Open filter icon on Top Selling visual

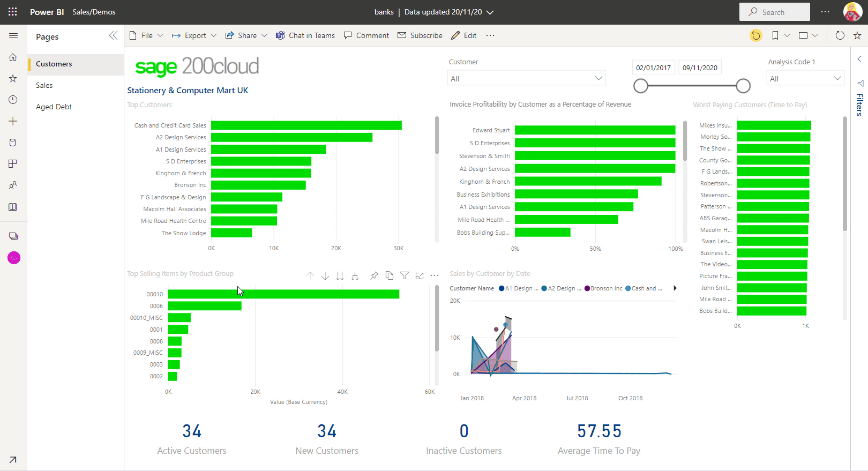click(405, 276)
